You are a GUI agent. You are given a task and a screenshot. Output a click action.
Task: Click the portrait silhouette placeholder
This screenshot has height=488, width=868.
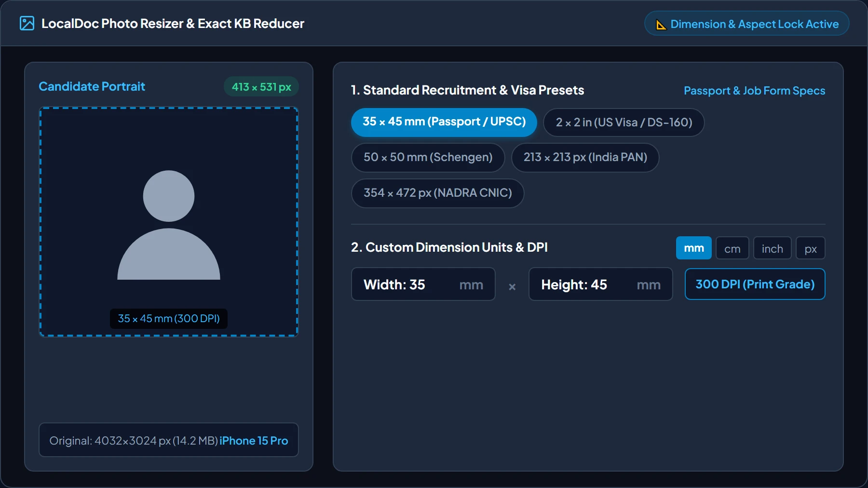click(169, 225)
